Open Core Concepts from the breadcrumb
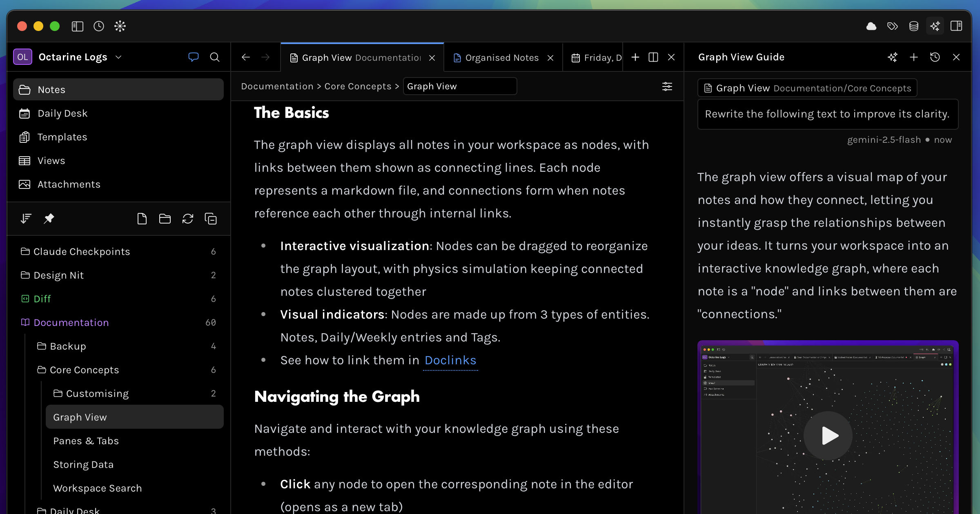Viewport: 980px width, 514px height. pyautogui.click(x=358, y=86)
